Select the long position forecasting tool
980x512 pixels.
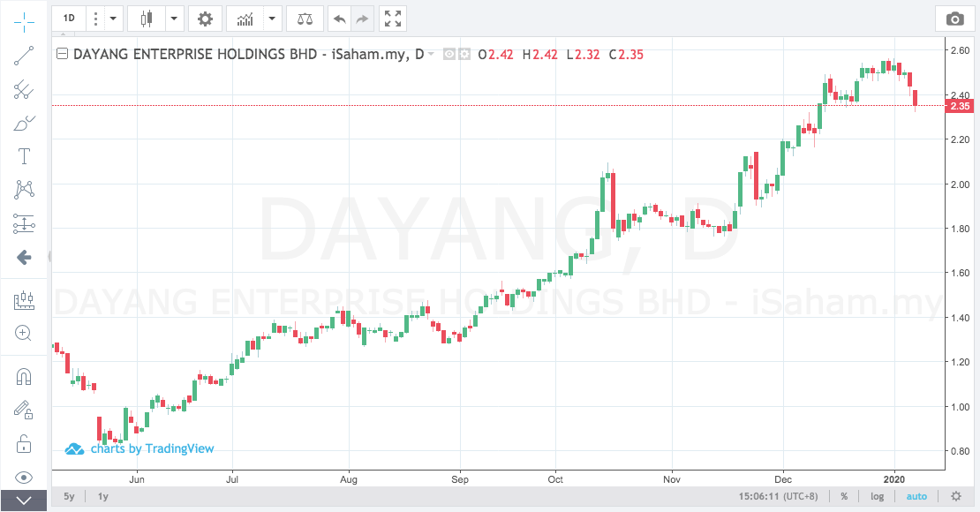[24, 223]
